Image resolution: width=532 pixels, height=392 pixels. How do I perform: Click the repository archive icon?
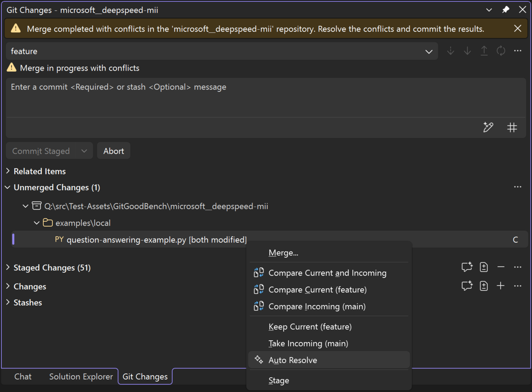click(x=37, y=206)
